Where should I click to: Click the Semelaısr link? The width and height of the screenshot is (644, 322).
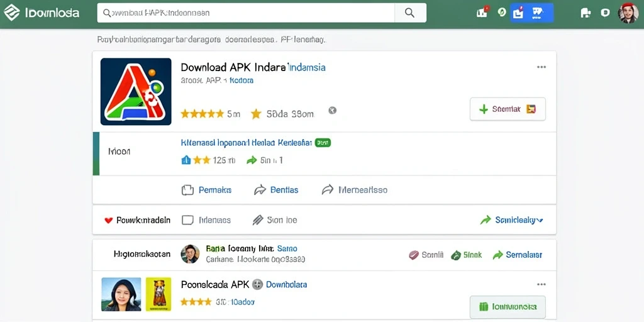(524, 255)
